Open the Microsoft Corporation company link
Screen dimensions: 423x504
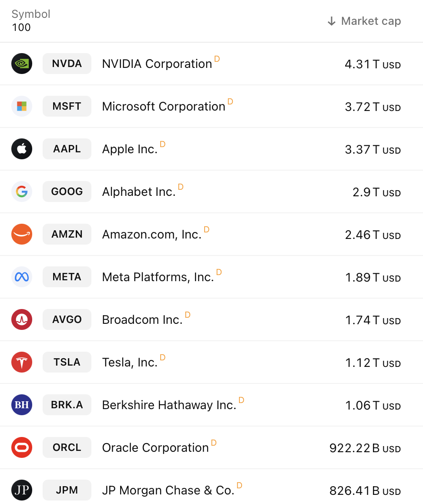(164, 106)
